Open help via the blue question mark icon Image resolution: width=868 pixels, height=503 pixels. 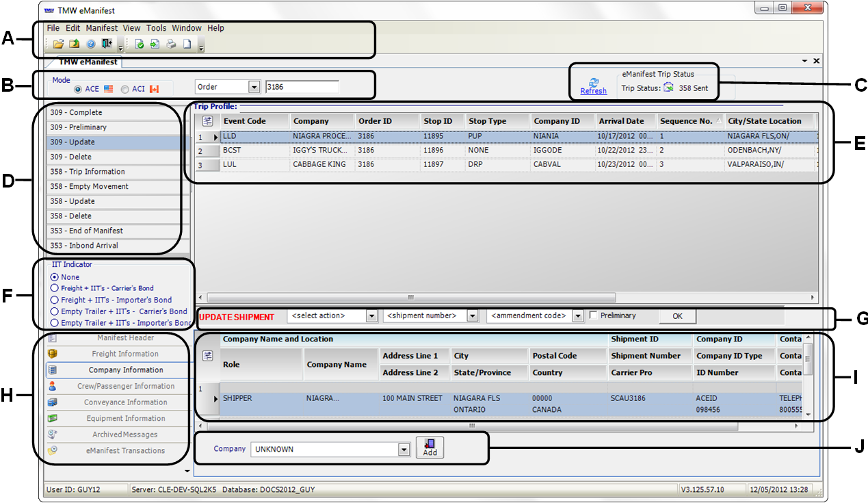[x=90, y=44]
